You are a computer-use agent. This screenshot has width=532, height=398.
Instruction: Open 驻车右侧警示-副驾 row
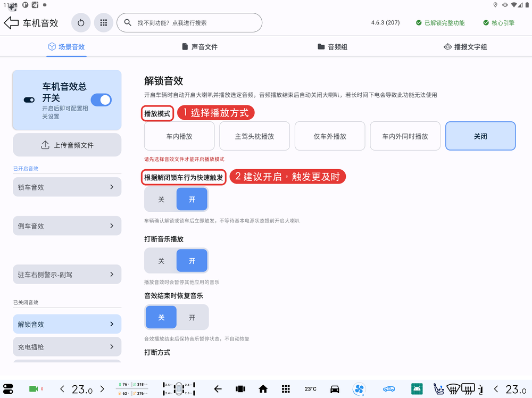click(x=67, y=274)
